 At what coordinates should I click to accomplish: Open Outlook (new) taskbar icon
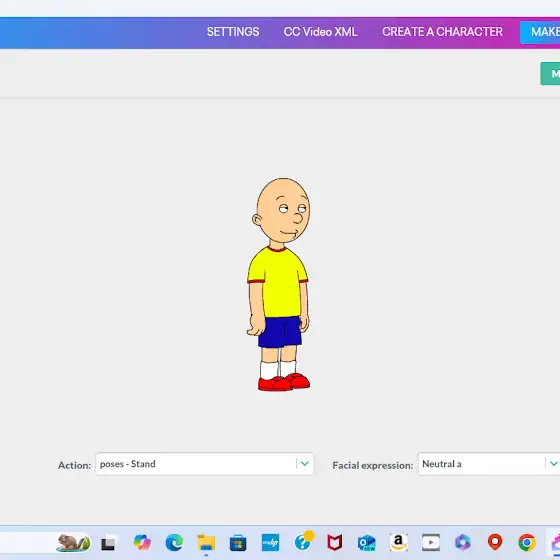(366, 543)
